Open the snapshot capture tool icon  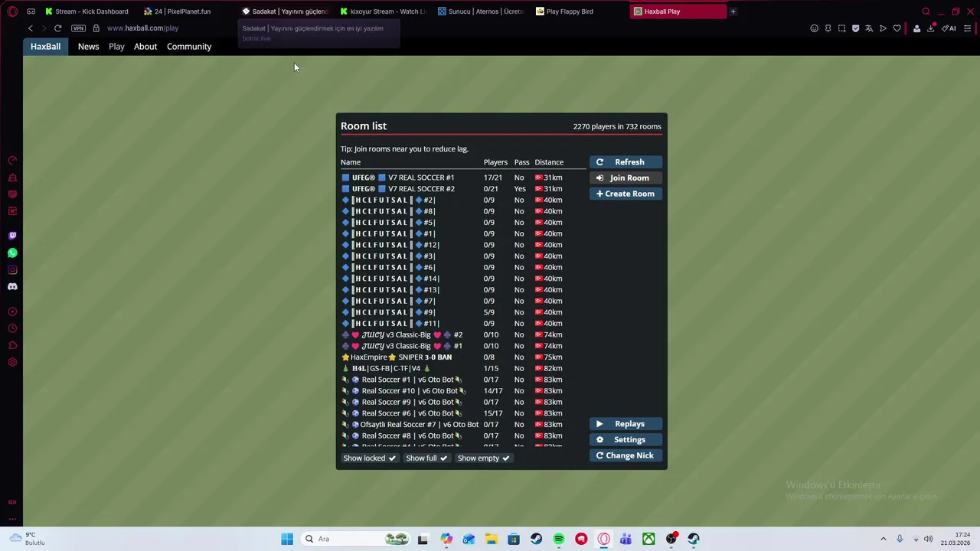point(841,28)
